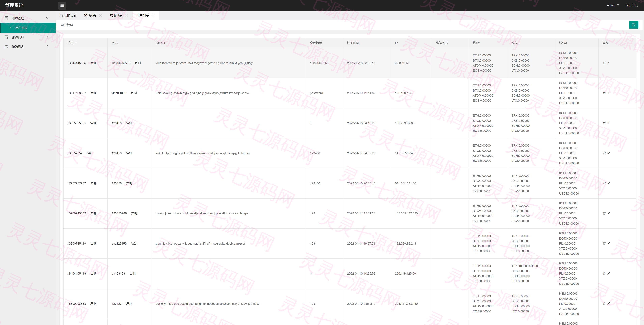The height and width of the screenshot is (325, 644).
Task: Close the 钱包列表 tab
Action: click(101, 16)
